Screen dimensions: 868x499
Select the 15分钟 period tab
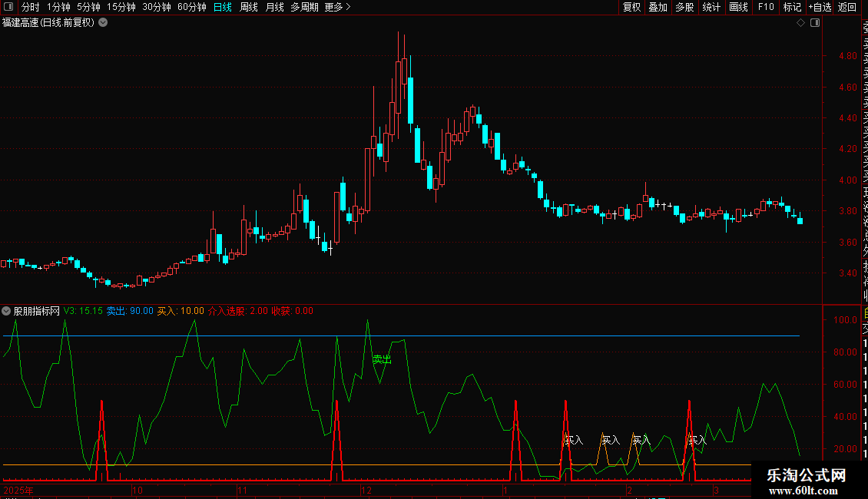121,7
